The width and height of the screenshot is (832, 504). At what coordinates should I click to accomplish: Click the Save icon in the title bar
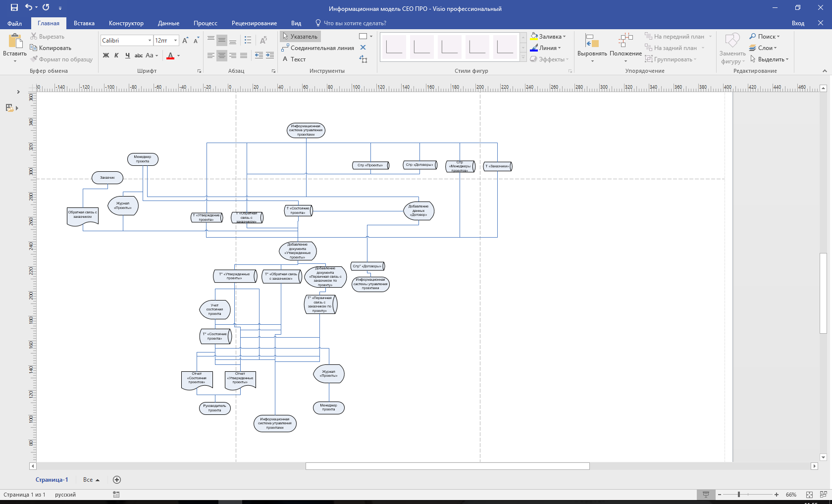14,7
